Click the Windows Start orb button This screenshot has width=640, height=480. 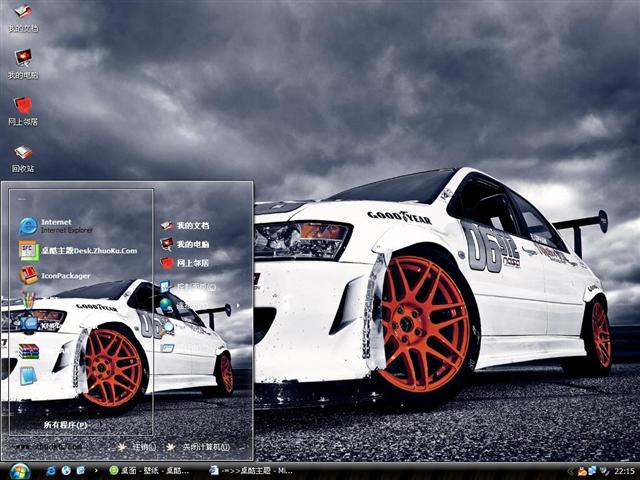pos(19,470)
